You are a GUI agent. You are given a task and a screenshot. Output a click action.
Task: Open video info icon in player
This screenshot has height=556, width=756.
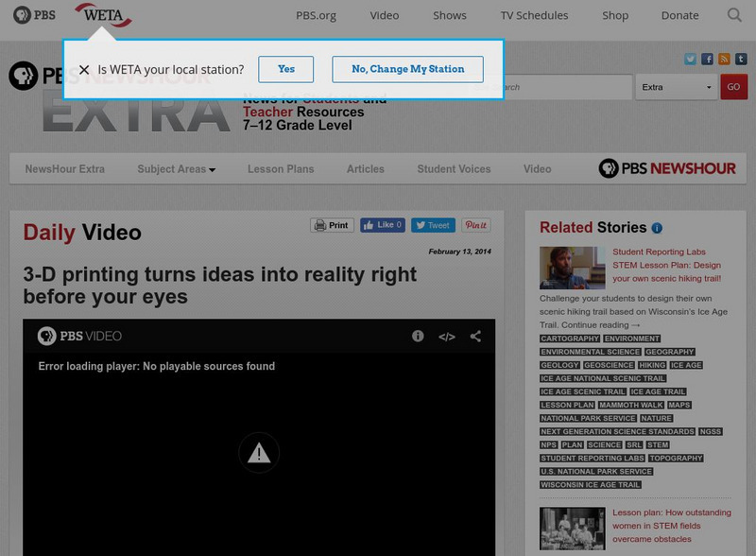(418, 336)
